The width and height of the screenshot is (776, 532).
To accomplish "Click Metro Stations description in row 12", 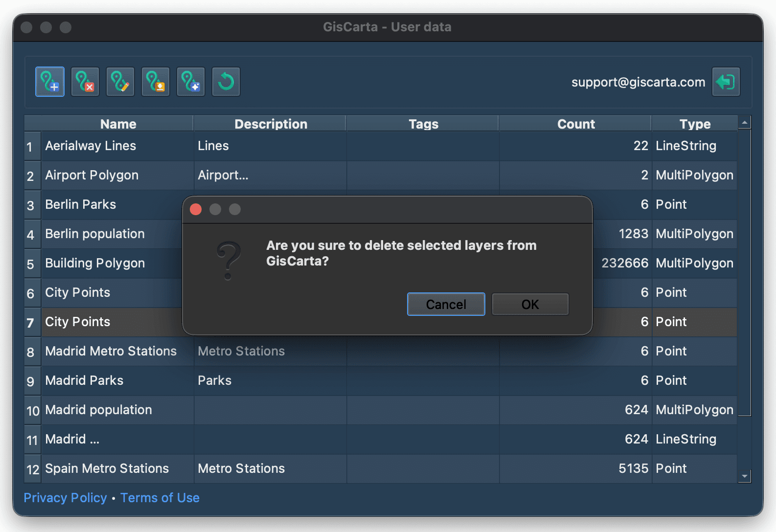I will (x=270, y=468).
